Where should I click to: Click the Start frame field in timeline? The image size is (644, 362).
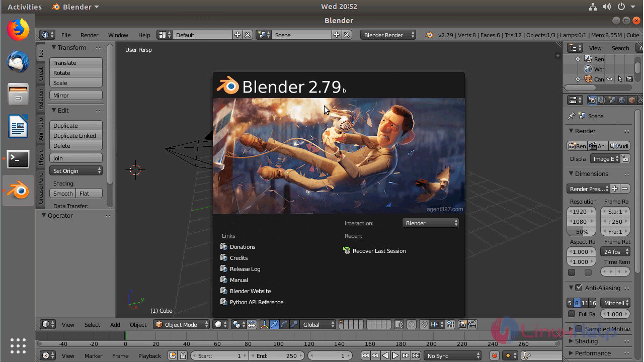(219, 355)
